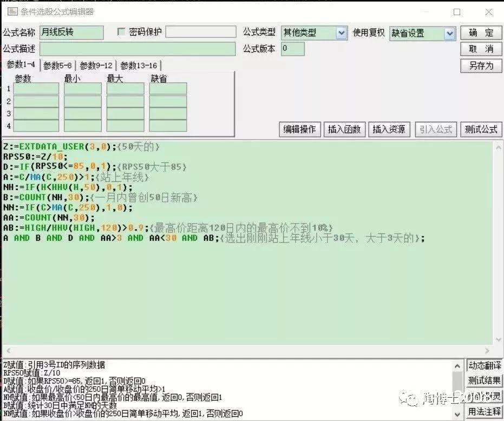Image resolution: width=504 pixels, height=421 pixels.
Task: Open the 公式类型 dropdown
Action: 342,33
